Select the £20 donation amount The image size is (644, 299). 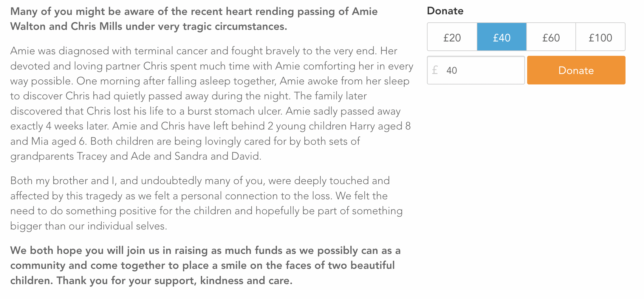coord(452,37)
